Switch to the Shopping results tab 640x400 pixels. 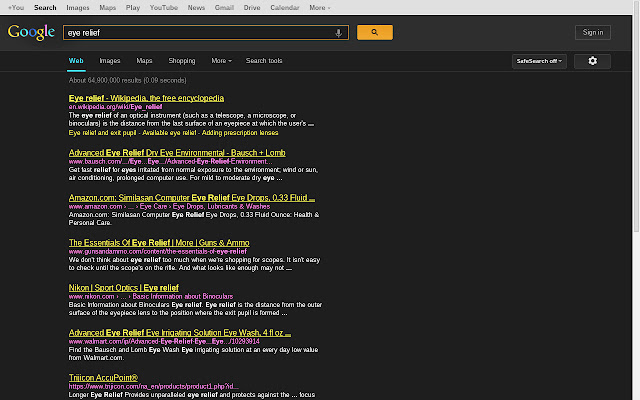point(181,61)
